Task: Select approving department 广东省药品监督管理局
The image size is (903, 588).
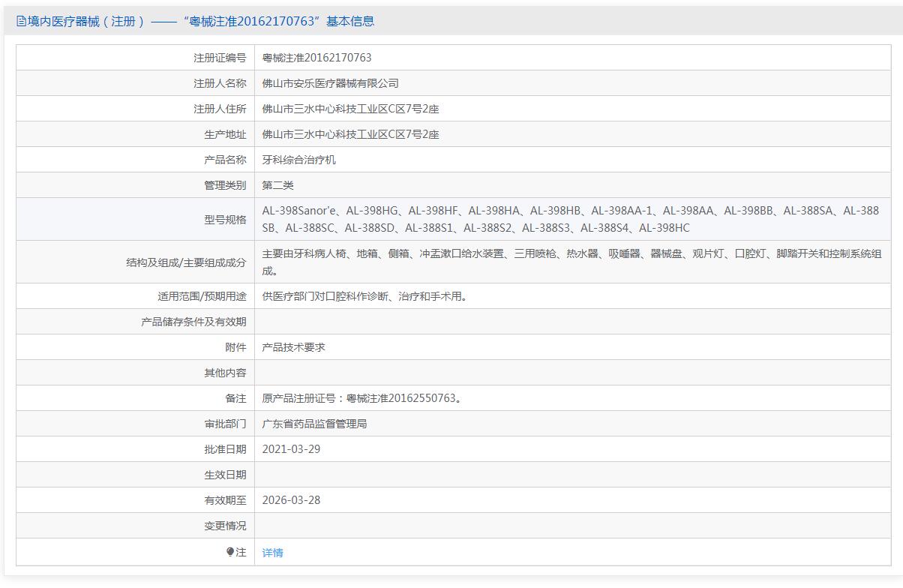Action: tap(315, 424)
